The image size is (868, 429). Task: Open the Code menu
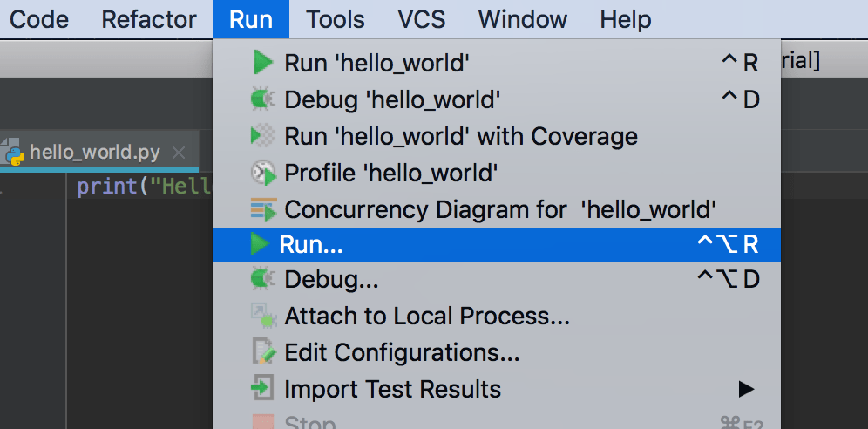pyautogui.click(x=39, y=19)
